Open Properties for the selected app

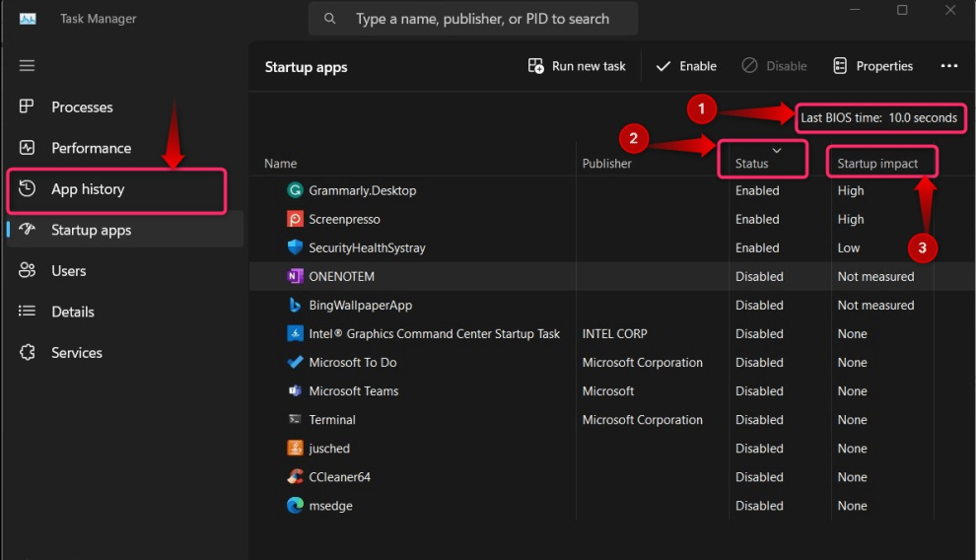[872, 66]
